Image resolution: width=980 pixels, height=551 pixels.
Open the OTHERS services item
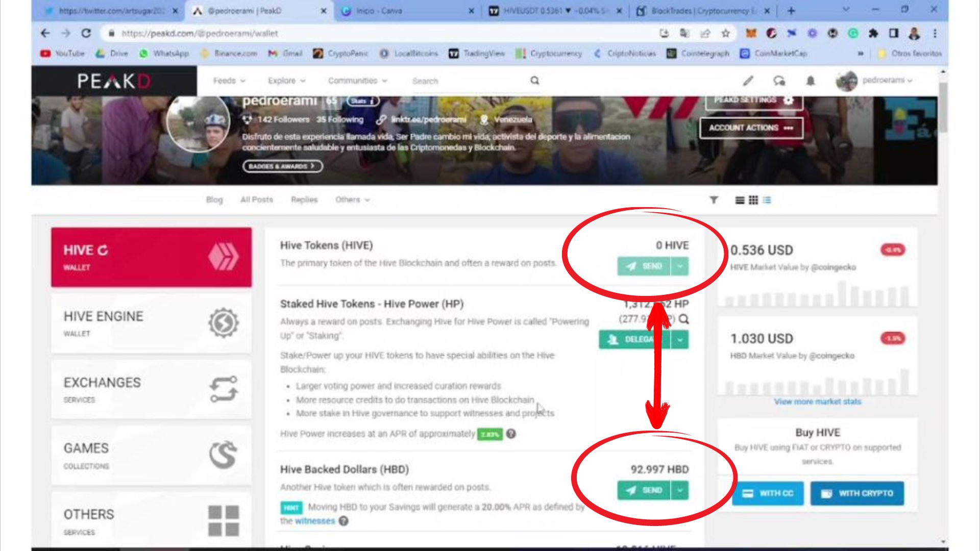click(x=151, y=520)
